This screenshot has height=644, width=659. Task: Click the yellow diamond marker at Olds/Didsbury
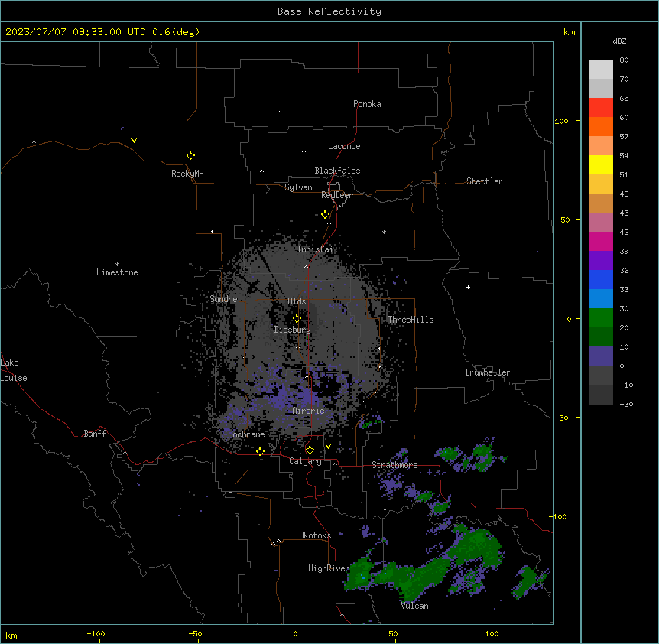pos(297,319)
